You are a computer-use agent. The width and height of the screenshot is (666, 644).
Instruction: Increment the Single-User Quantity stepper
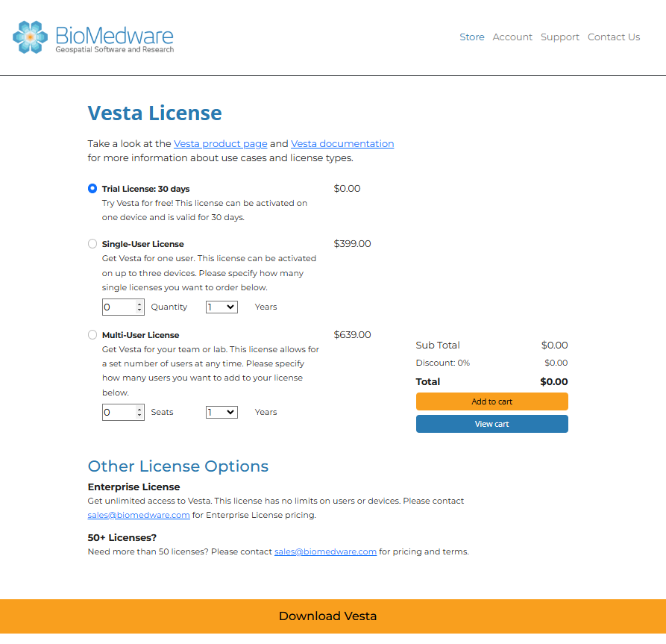click(x=139, y=304)
